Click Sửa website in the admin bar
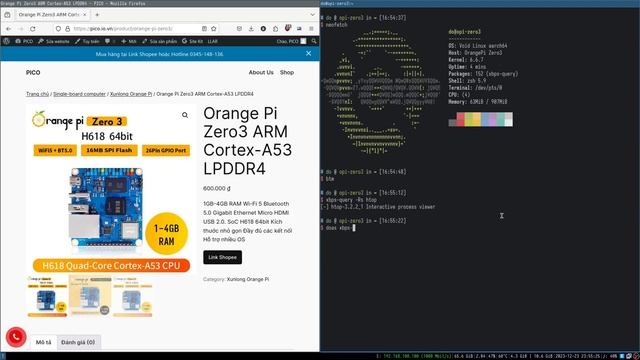 [54, 41]
